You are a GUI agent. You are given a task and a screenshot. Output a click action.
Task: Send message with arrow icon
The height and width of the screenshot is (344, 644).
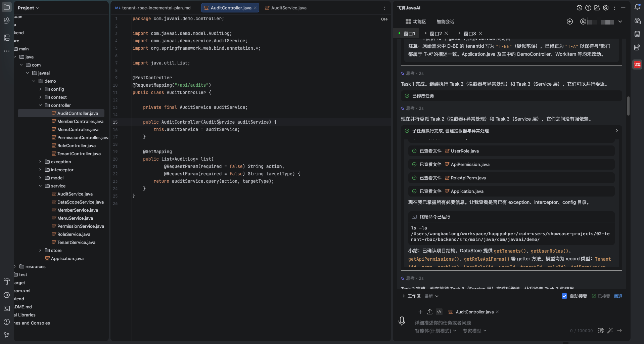coord(619,331)
